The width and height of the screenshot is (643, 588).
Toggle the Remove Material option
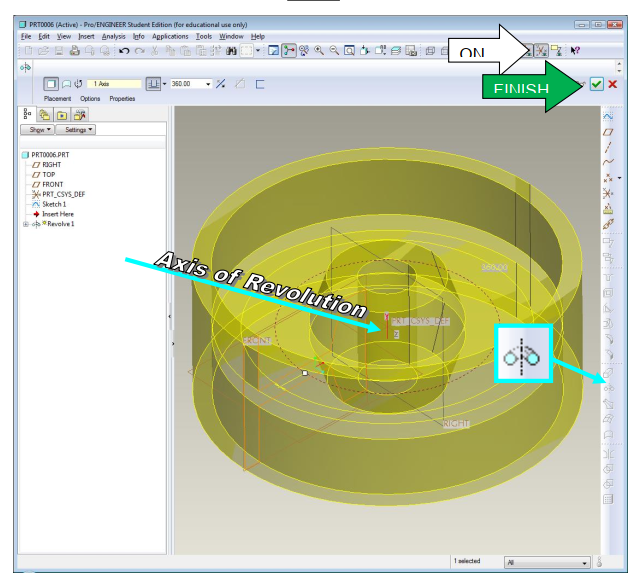pos(239,84)
